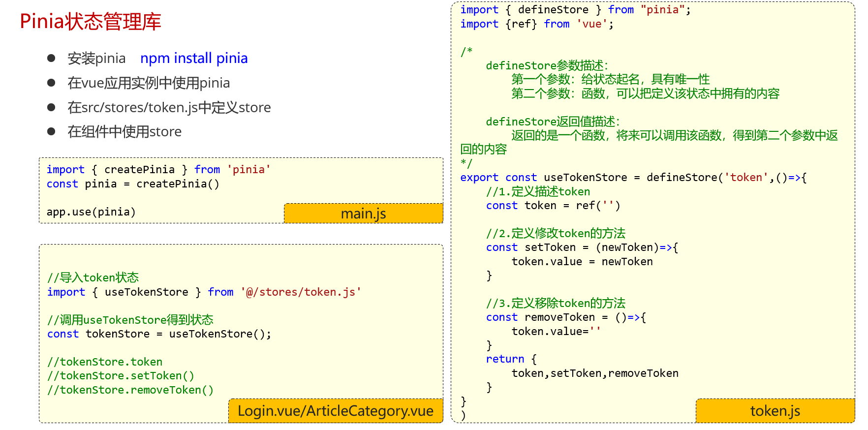Click the line 'token,setToken,removeToken'
This screenshot has height=430, width=868.
tap(595, 373)
